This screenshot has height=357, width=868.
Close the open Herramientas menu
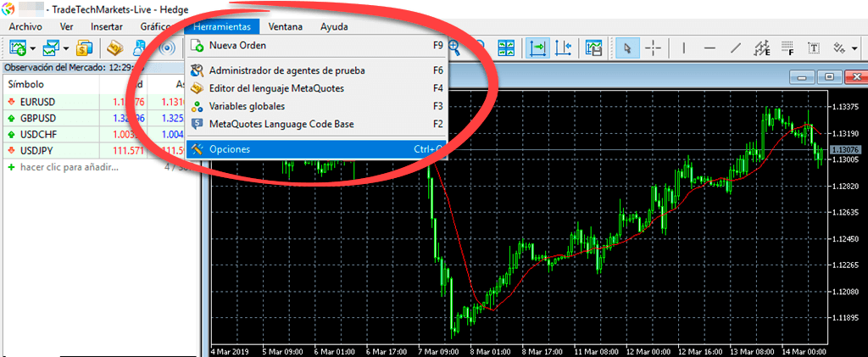222,26
